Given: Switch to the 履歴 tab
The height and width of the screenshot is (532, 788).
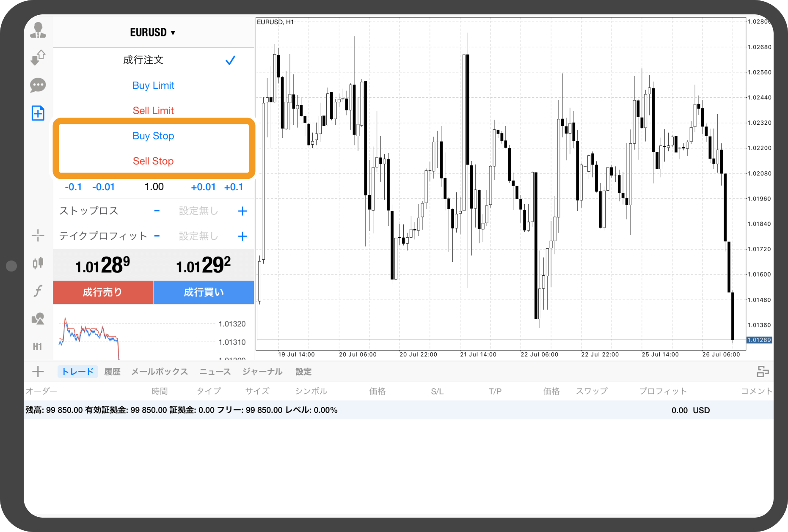Looking at the screenshot, I should pos(112,372).
